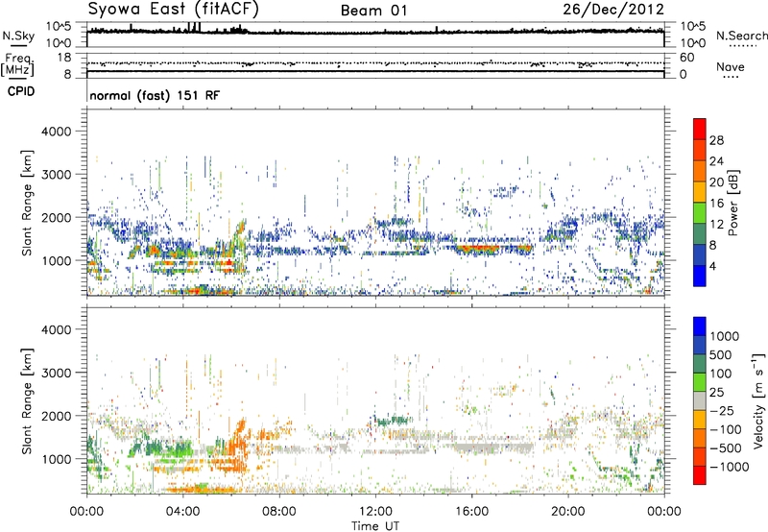This screenshot has width=768, height=532.
Task: Click the velocity panel "Slant Range [km]" label
Action: point(28,401)
